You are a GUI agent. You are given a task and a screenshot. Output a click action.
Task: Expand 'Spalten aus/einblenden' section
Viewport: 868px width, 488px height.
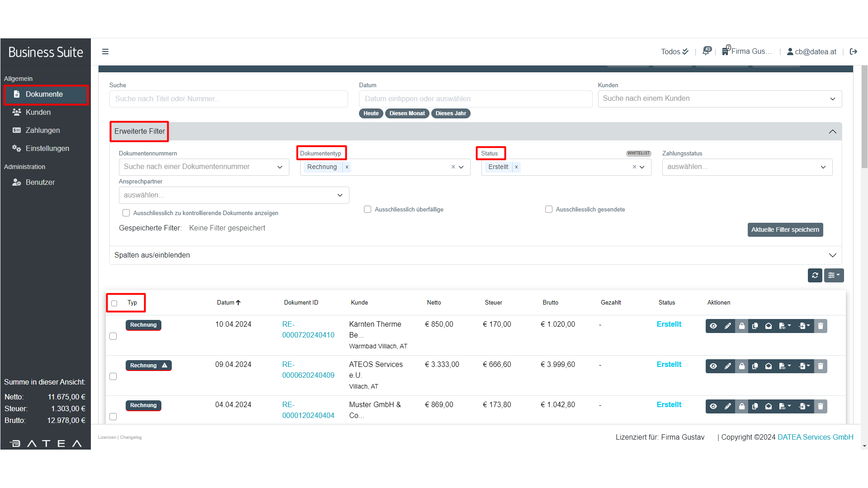pyautogui.click(x=475, y=255)
